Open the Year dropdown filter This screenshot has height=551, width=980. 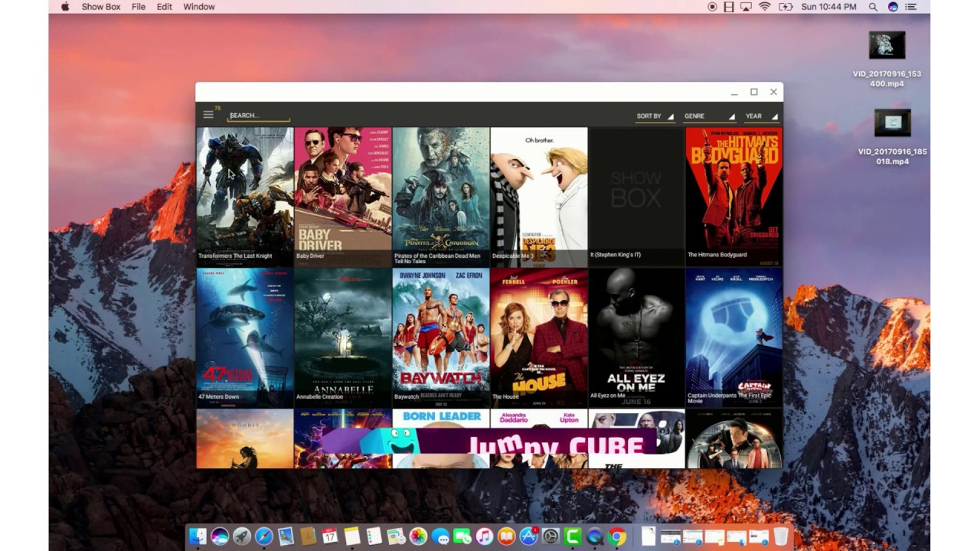tap(762, 116)
